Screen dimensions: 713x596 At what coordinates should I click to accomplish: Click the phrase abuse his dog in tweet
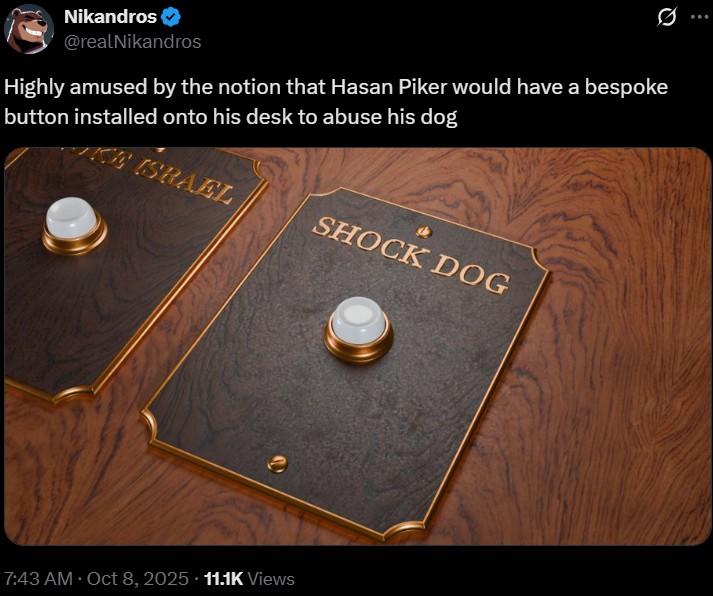tap(390, 117)
